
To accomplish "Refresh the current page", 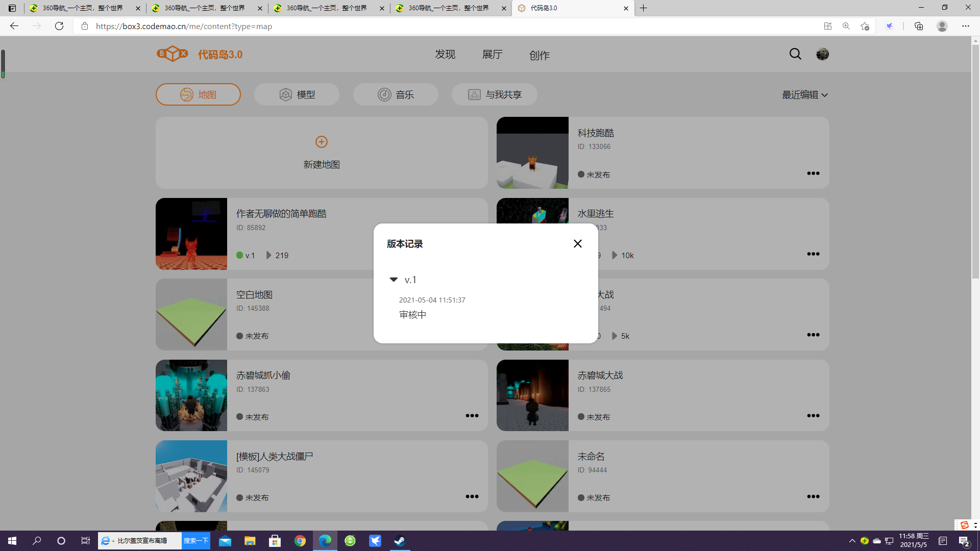I will point(59,26).
